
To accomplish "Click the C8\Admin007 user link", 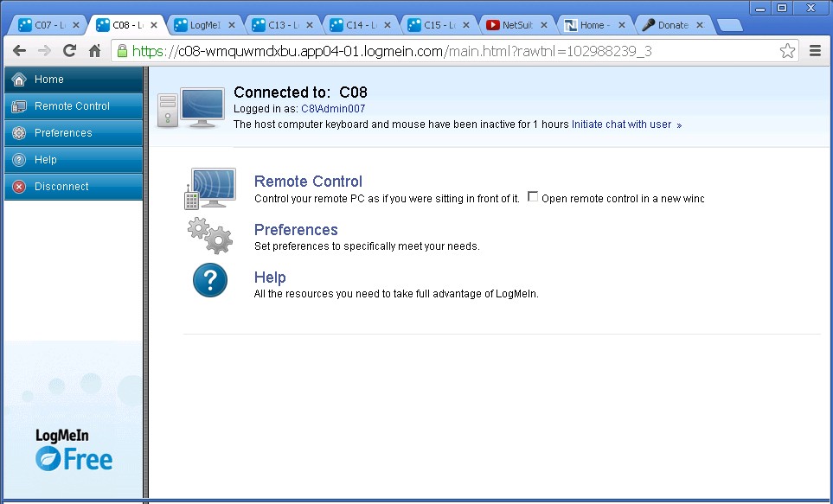I will pyautogui.click(x=333, y=109).
